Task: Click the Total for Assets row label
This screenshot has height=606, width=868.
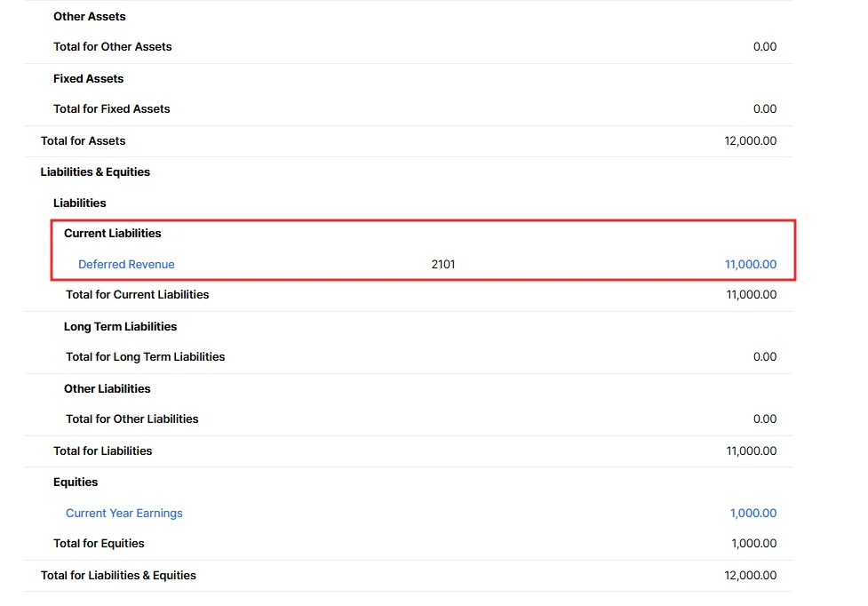Action: (x=83, y=140)
